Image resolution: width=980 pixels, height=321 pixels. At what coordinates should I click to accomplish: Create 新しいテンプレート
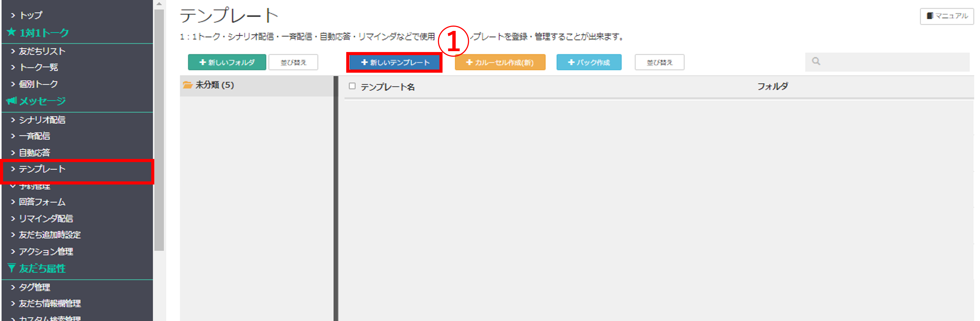[394, 62]
